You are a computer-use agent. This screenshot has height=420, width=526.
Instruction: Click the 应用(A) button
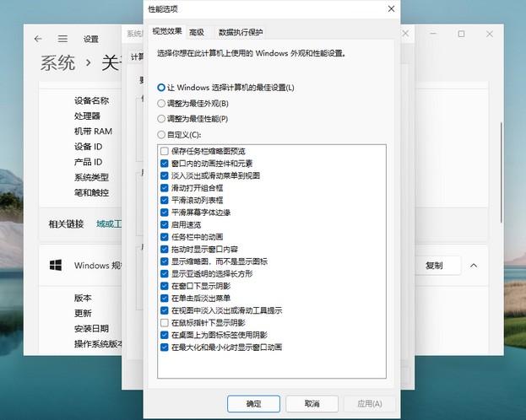[370, 404]
